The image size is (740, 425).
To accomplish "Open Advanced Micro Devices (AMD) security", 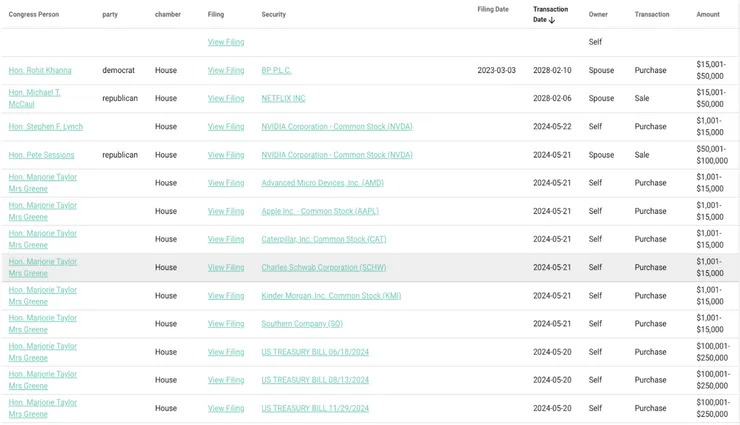I will (x=322, y=183).
